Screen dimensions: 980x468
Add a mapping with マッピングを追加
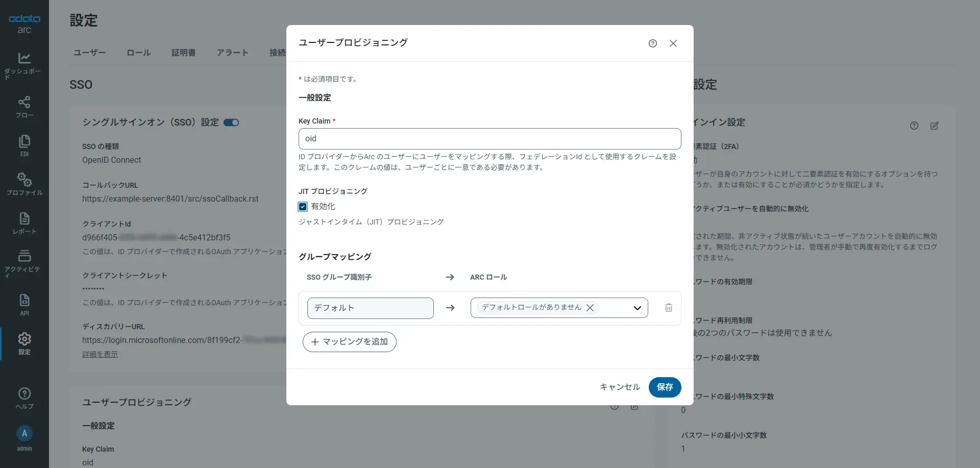349,342
